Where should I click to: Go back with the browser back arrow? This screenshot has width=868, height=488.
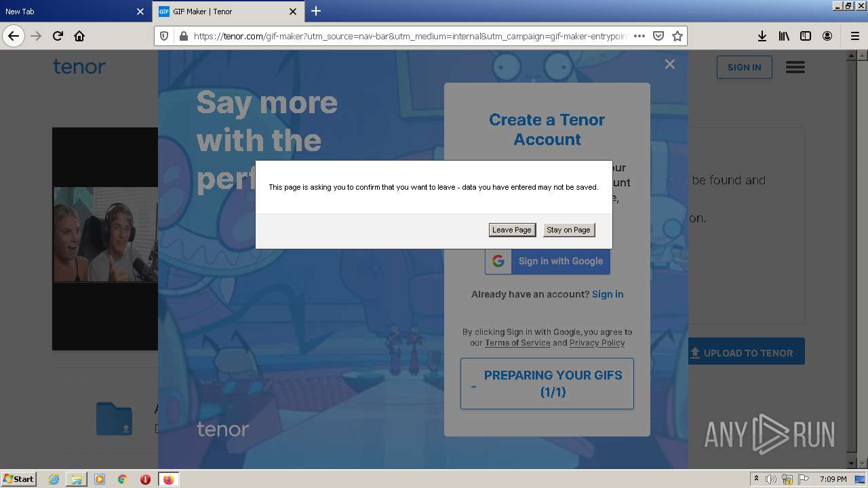coord(14,36)
